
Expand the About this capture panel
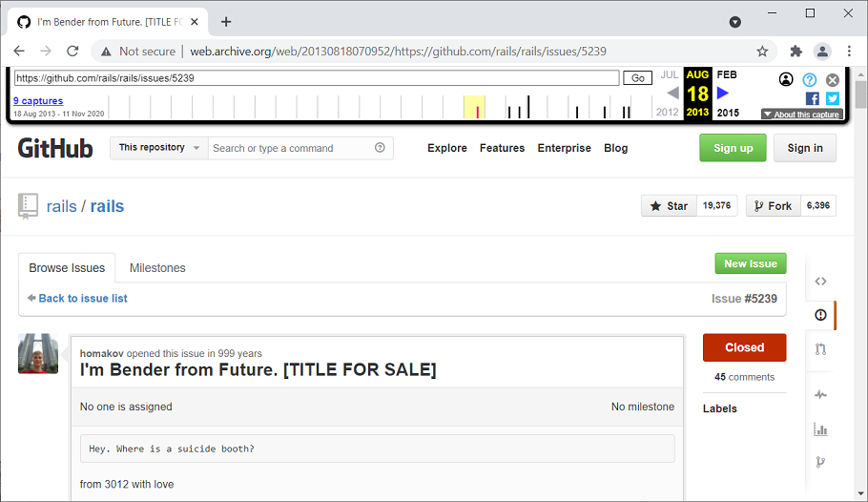[x=801, y=115]
